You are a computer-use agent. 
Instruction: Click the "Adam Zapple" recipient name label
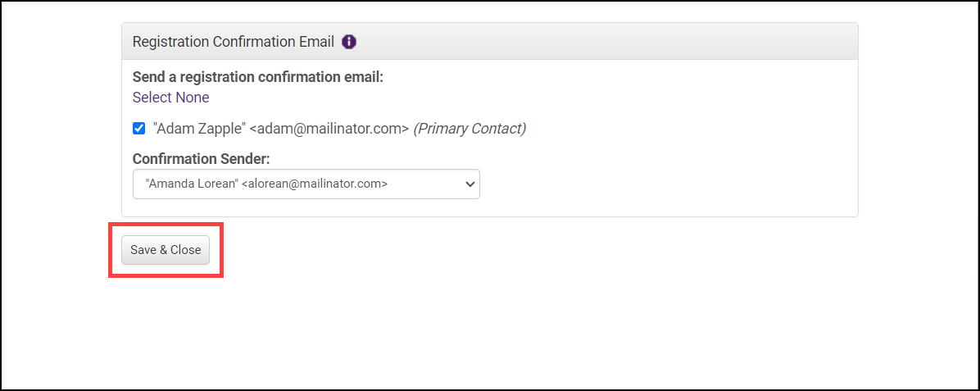point(199,129)
